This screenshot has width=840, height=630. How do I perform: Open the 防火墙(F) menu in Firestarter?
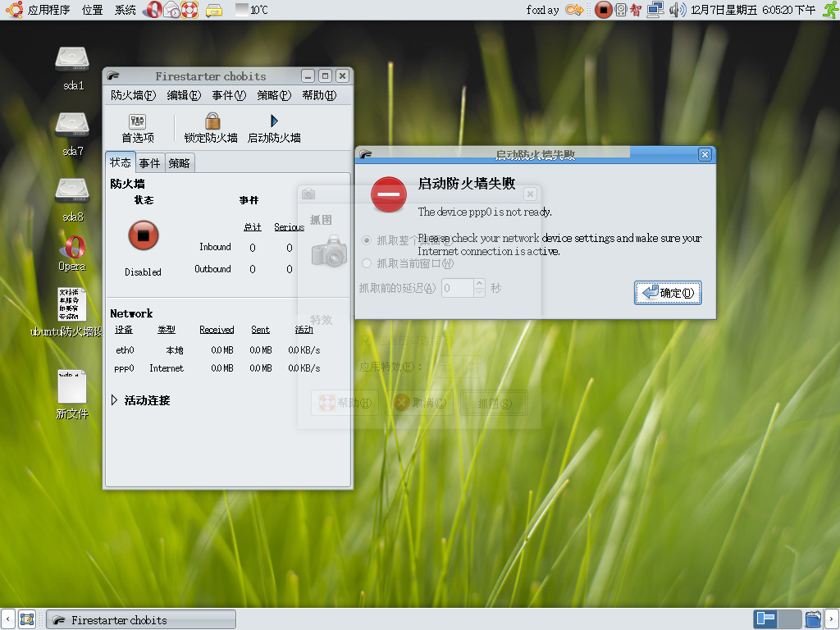[133, 95]
